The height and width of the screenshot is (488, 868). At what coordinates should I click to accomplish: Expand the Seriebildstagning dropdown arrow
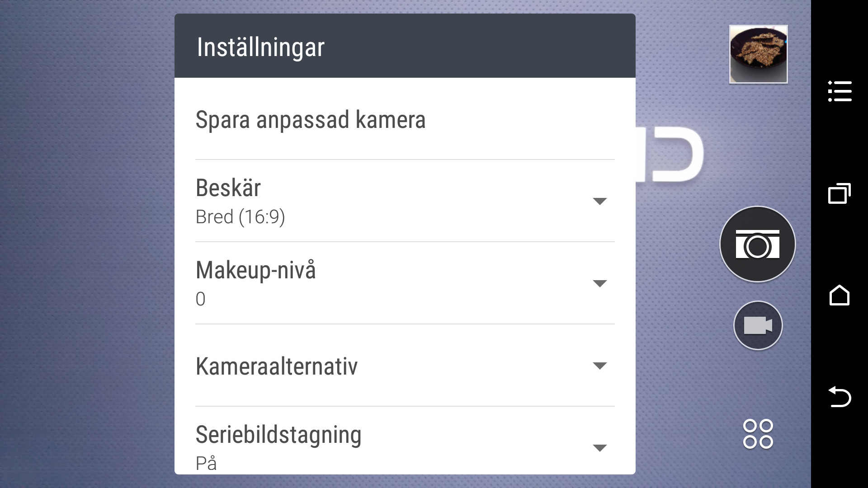(x=599, y=448)
